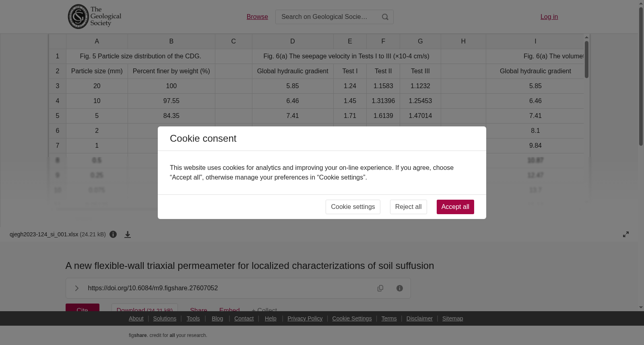Reject all cookies
This screenshot has width=644, height=345.
point(409,207)
